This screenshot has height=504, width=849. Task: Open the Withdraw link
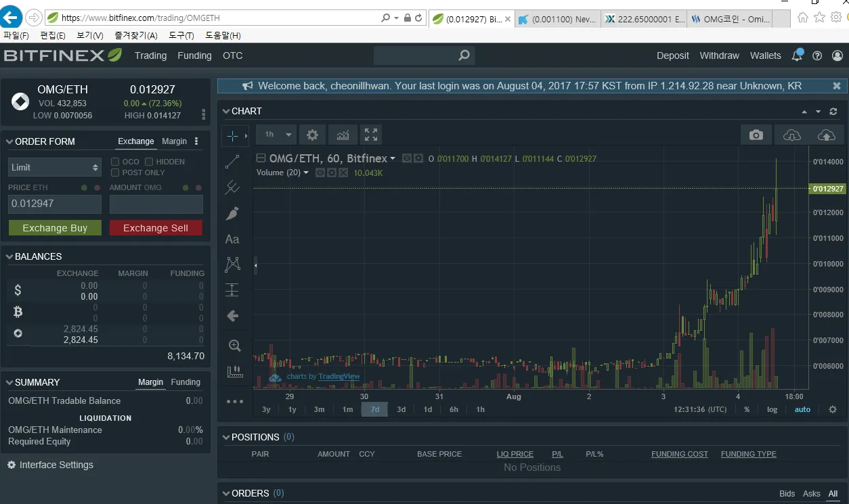pyautogui.click(x=720, y=55)
